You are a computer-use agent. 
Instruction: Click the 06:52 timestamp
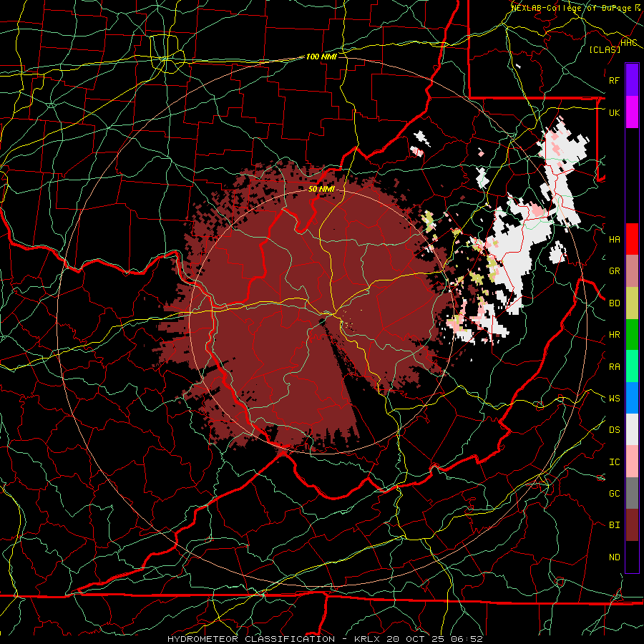(468, 639)
